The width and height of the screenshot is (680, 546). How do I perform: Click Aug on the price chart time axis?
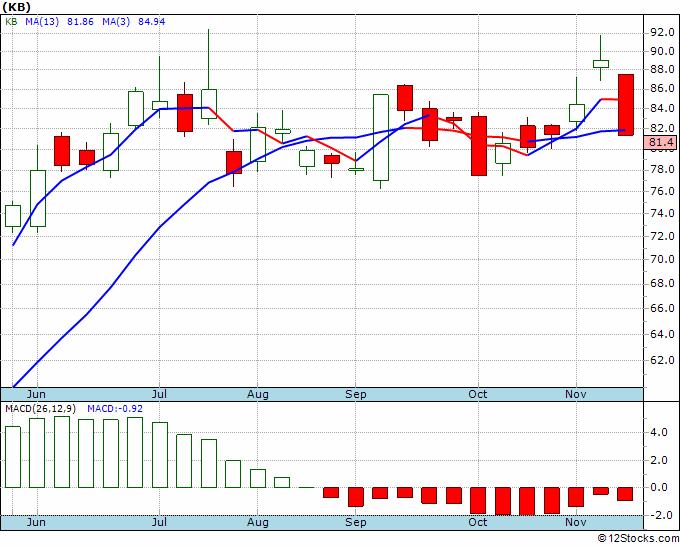pyautogui.click(x=258, y=394)
